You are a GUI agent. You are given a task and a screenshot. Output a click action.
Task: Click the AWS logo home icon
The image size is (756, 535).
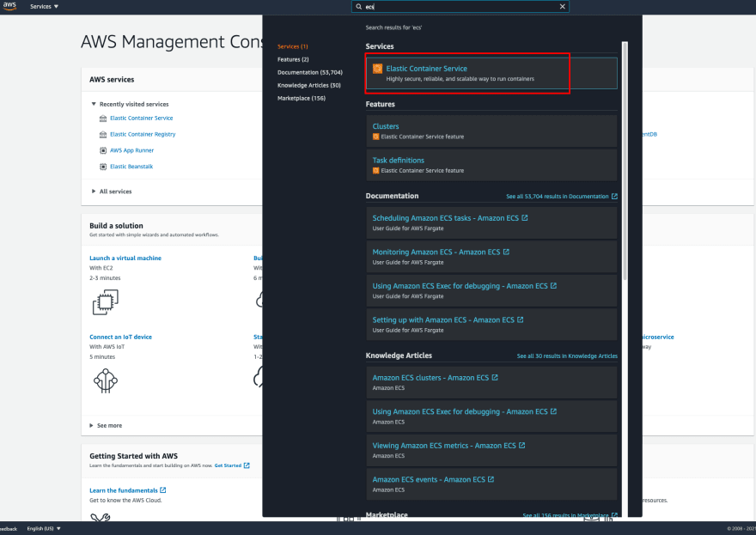point(9,6)
